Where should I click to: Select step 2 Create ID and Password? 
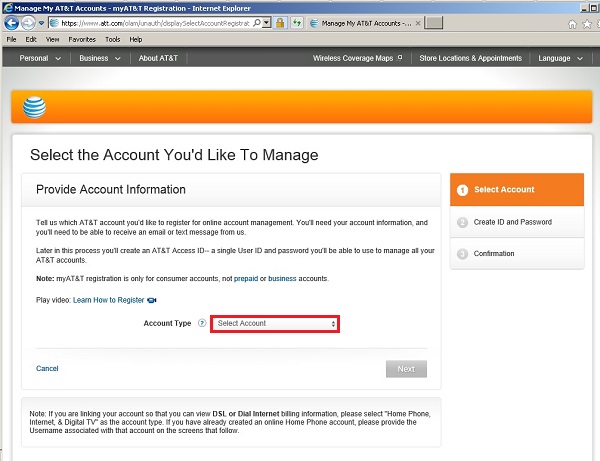pos(517,222)
